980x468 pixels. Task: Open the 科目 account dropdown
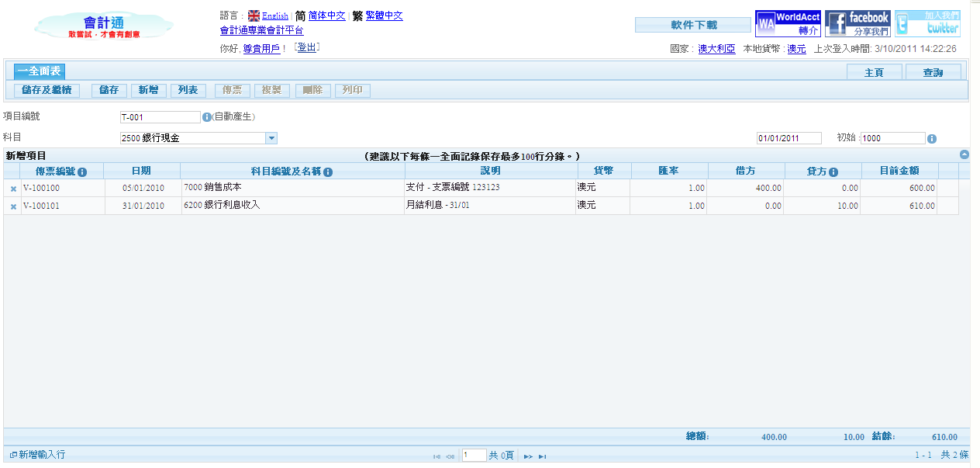click(x=271, y=138)
